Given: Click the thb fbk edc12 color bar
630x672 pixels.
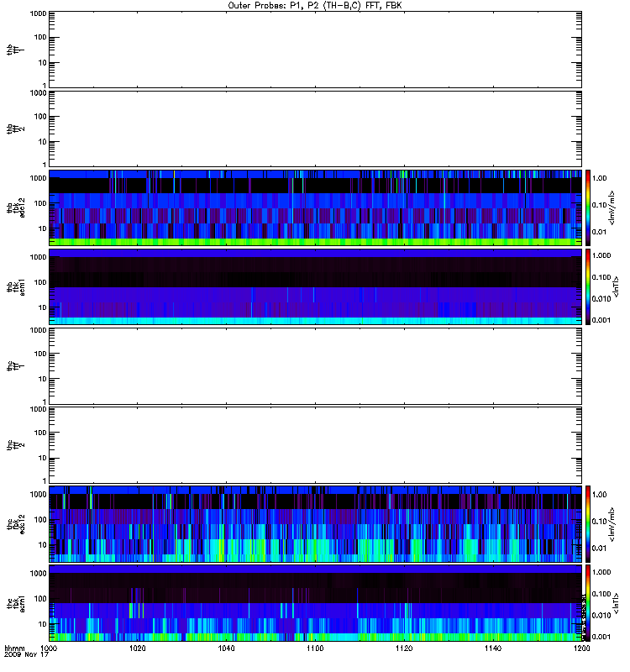Looking at the screenshot, I should 588,207.
